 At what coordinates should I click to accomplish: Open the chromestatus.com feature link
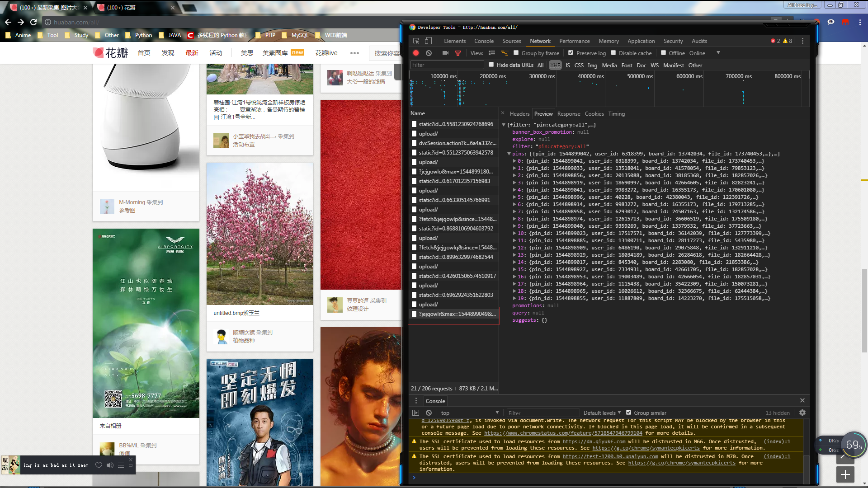point(563,433)
